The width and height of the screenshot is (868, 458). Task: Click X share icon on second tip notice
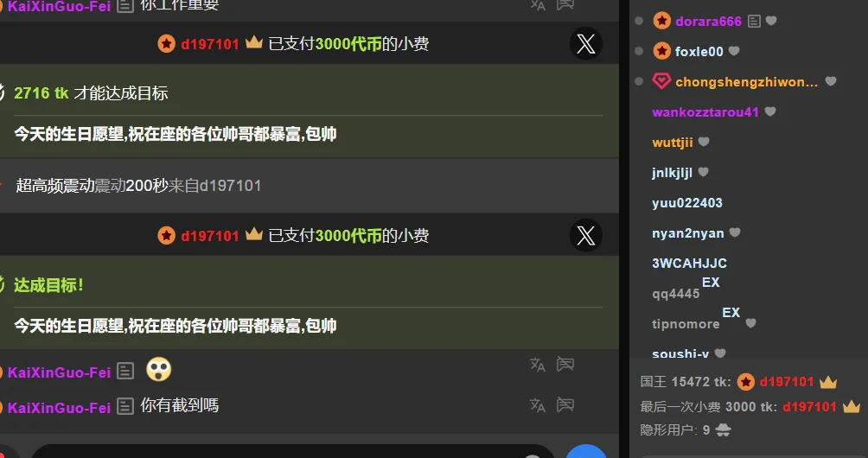(x=585, y=236)
